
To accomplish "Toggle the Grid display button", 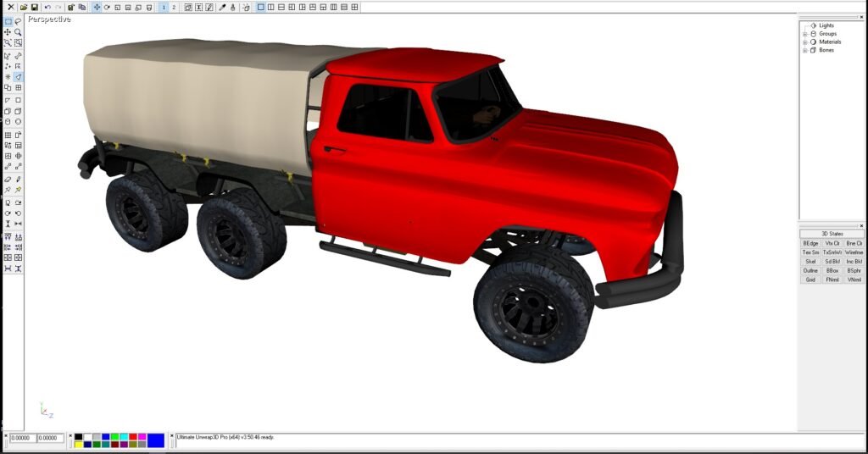I will click(x=810, y=280).
